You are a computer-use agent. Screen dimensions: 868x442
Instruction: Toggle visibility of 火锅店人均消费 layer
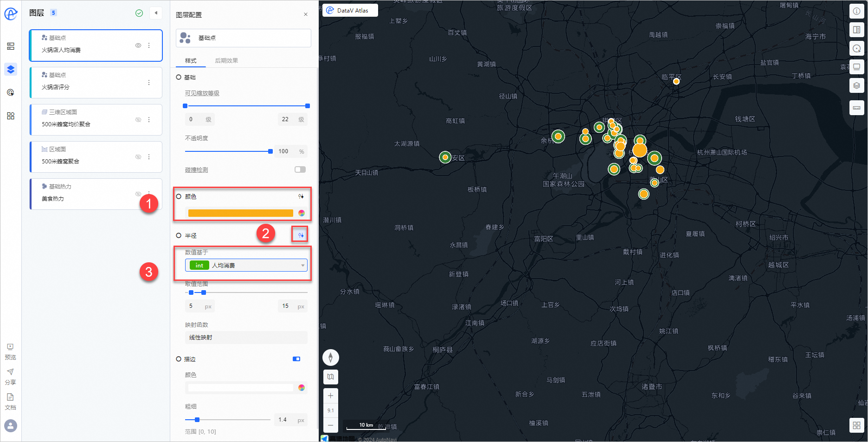[138, 45]
